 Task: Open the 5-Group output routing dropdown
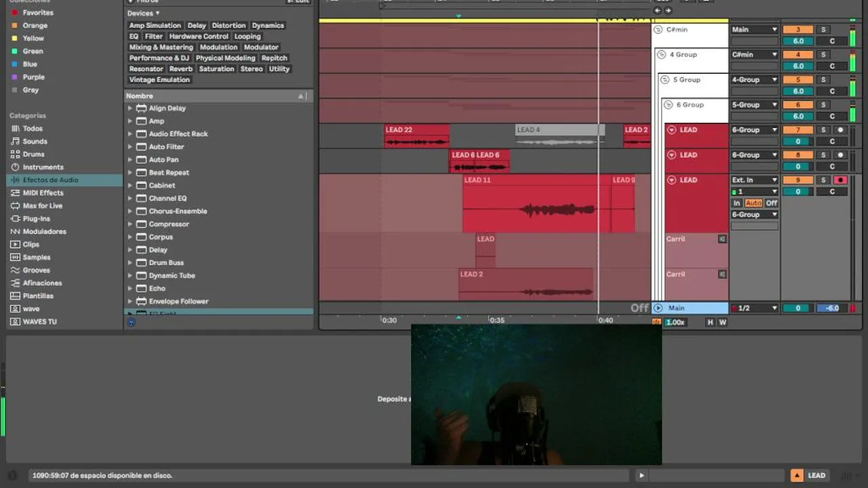[x=754, y=104]
